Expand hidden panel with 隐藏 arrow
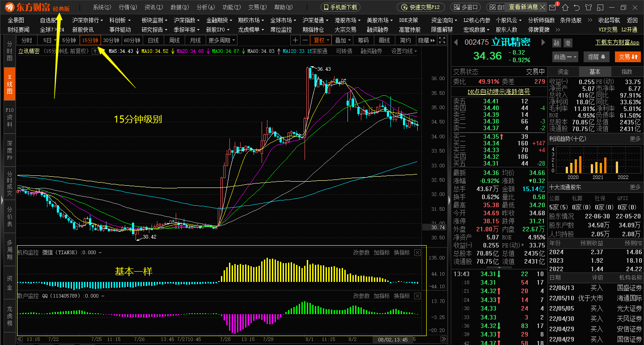This screenshot has width=644, height=345. click(x=427, y=40)
